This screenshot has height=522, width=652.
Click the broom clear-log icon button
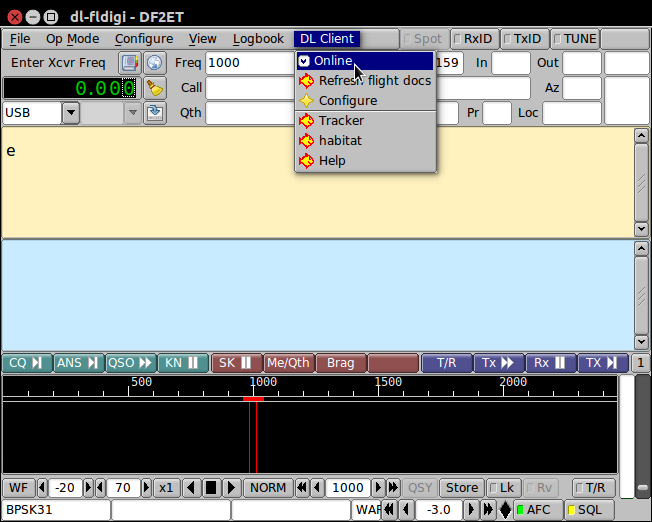click(155, 88)
